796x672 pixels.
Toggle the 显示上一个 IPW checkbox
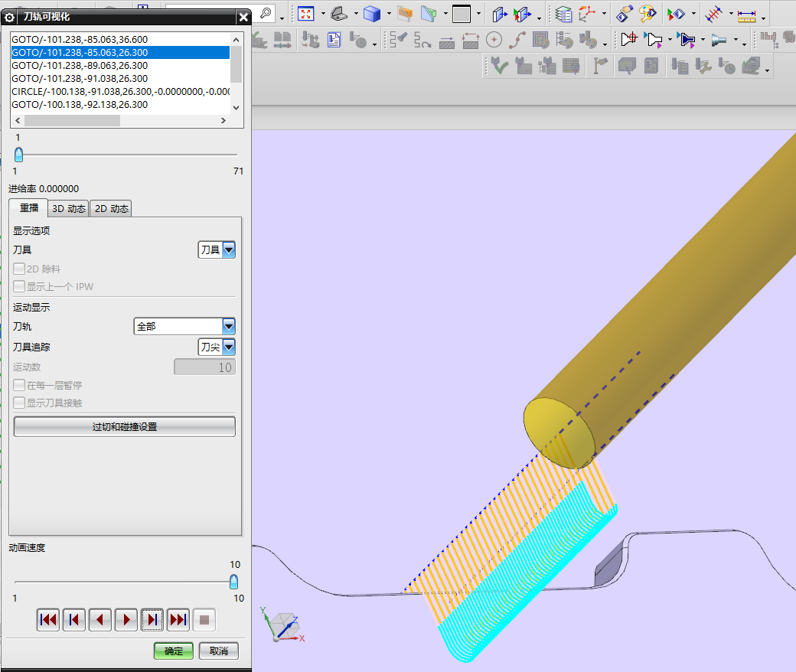(19, 286)
